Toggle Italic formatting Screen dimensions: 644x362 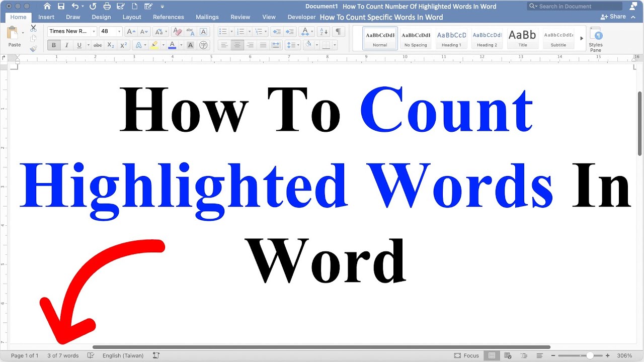(66, 45)
